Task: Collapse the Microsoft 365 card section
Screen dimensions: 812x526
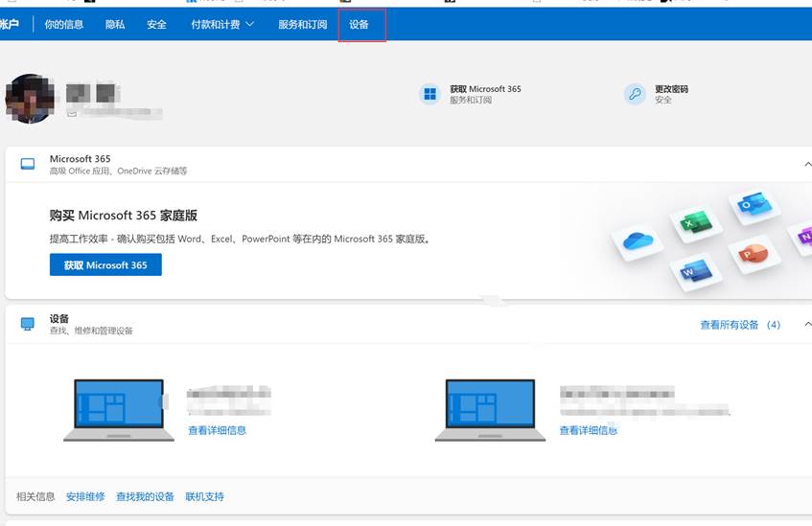Action: pos(806,165)
